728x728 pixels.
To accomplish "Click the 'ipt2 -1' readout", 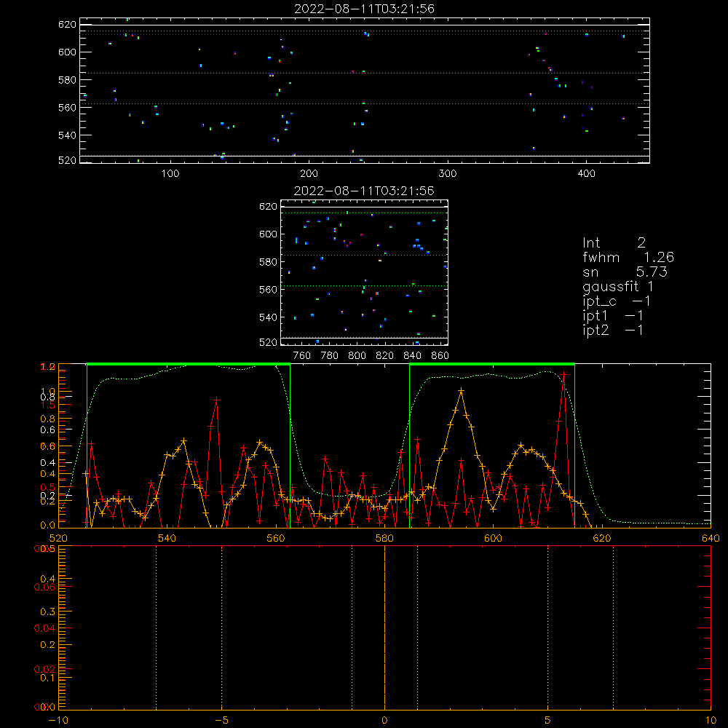I will (613, 330).
